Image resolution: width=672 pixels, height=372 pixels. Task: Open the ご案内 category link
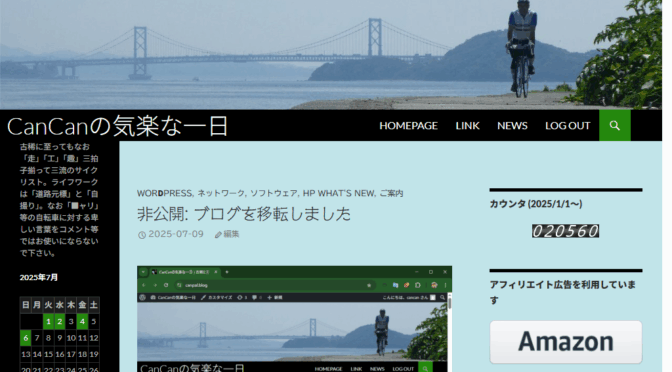[x=391, y=193]
